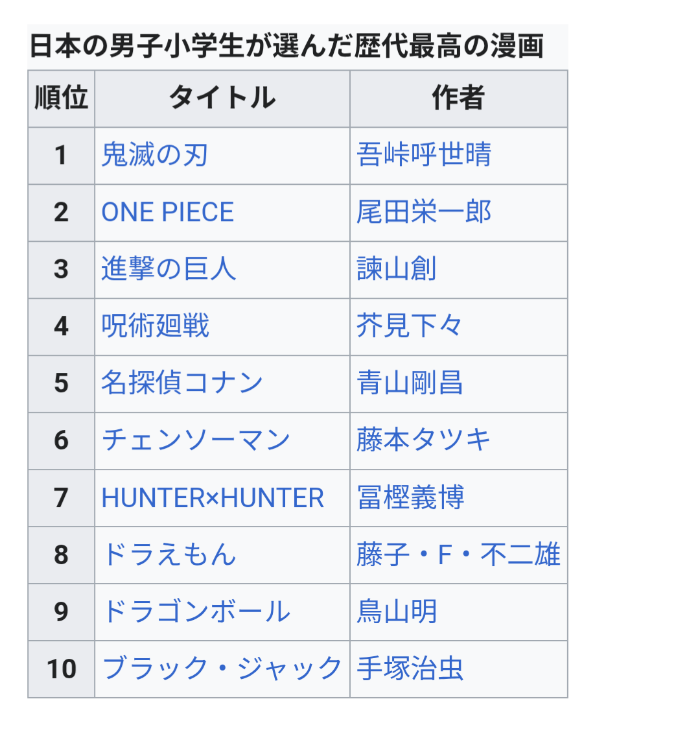Screen dimensions: 700x736
Task: Click the ONE PIECE link
Action: (167, 213)
